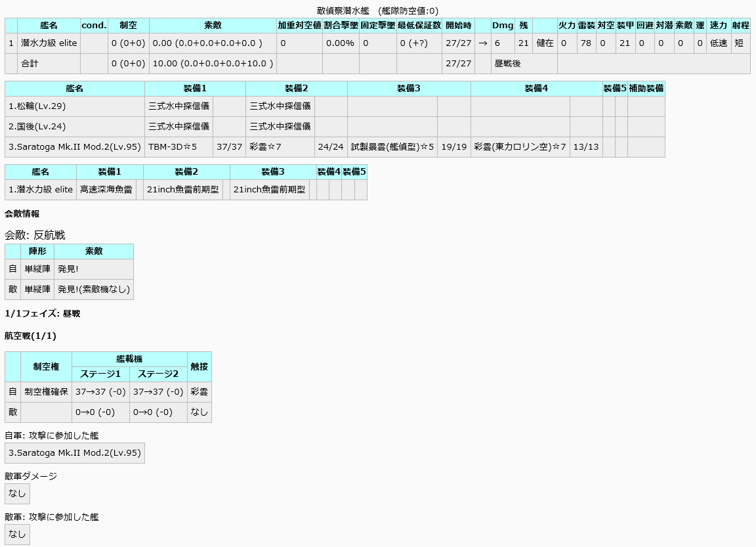756x547 pixels.
Task: Click the 1.松輪(Lv.29) ship name cell
Action: click(75, 106)
